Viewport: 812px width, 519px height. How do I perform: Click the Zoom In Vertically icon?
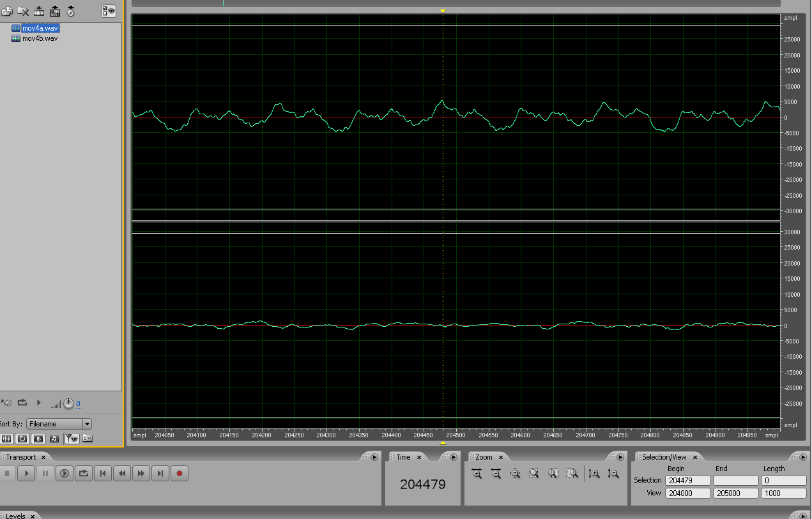coord(594,474)
